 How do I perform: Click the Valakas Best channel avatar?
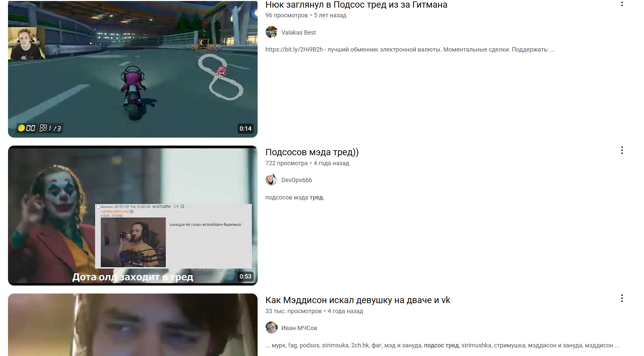tap(271, 32)
